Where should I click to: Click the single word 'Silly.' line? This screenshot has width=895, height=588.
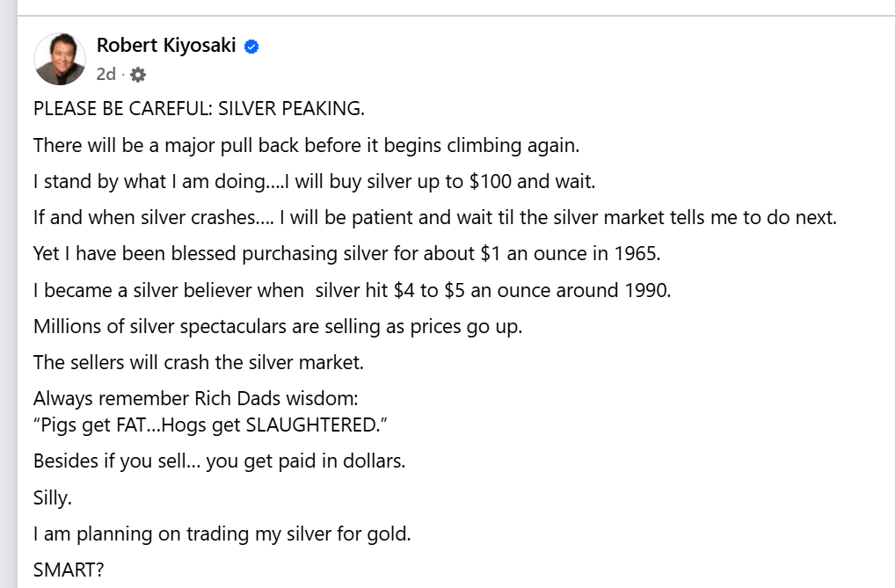(52, 497)
